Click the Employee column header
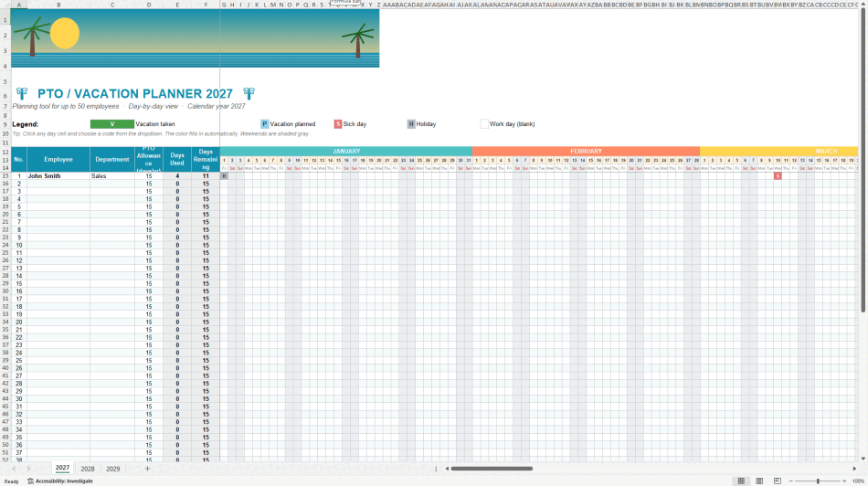This screenshot has height=486, width=868. coord(58,160)
